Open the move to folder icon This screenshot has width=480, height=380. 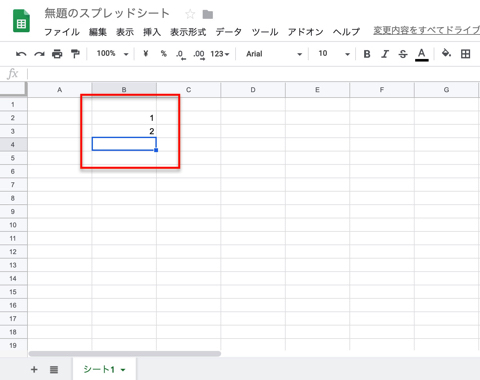coord(208,14)
